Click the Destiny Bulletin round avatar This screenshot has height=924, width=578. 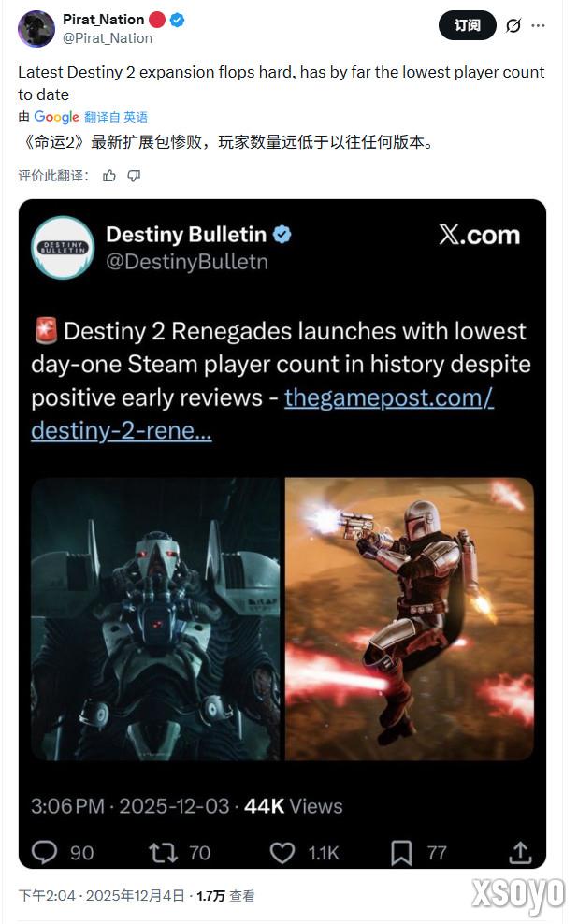coord(63,247)
